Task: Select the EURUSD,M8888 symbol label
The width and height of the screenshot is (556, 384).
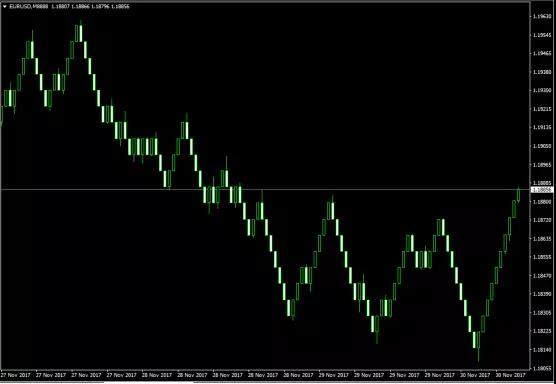Action: coord(29,6)
